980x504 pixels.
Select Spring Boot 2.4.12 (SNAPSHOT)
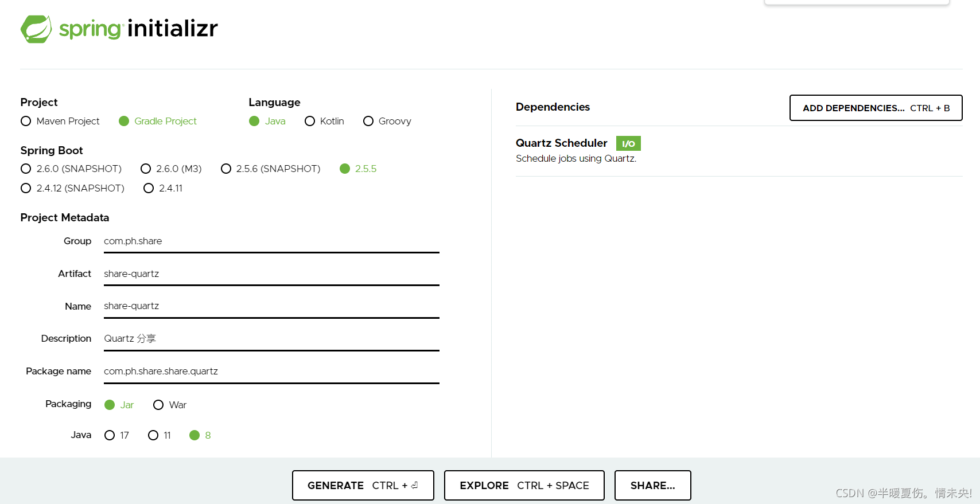click(x=72, y=188)
